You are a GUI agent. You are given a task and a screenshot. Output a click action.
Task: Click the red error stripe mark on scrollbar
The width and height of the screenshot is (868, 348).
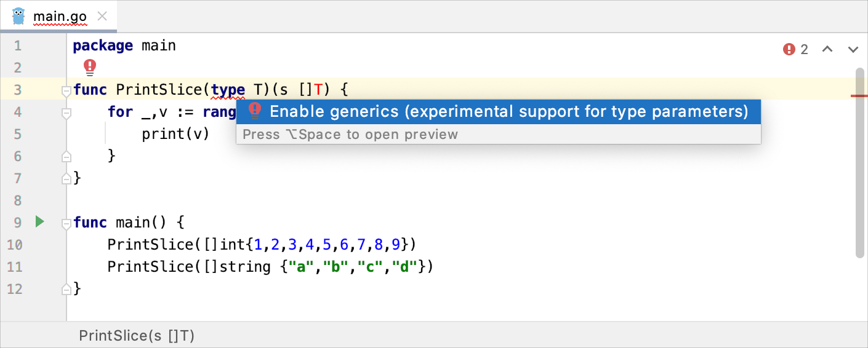click(859, 96)
